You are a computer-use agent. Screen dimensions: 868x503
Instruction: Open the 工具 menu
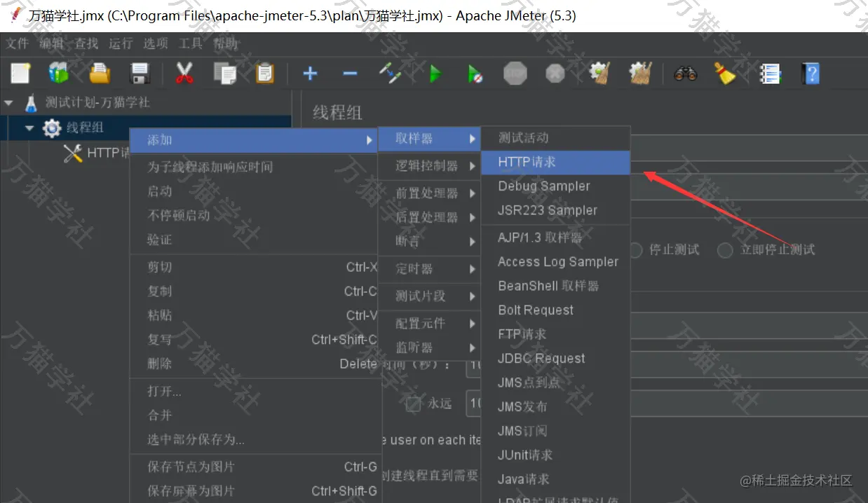[191, 43]
